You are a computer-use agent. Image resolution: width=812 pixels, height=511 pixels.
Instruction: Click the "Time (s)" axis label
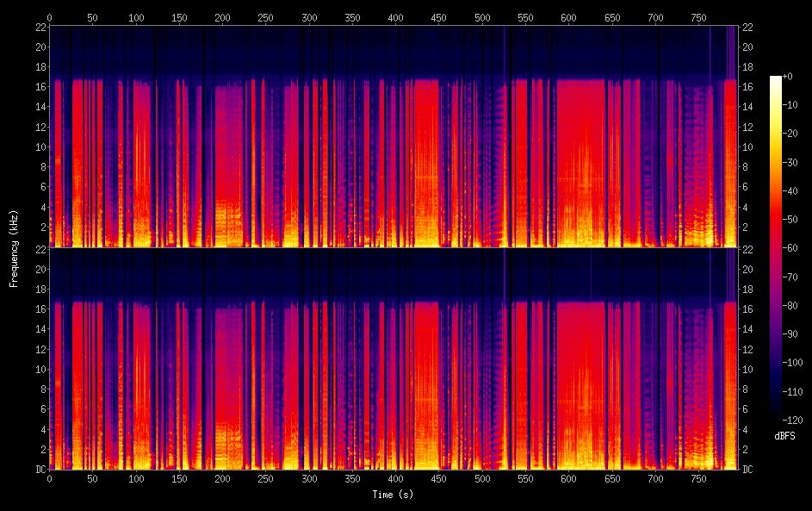pyautogui.click(x=392, y=495)
